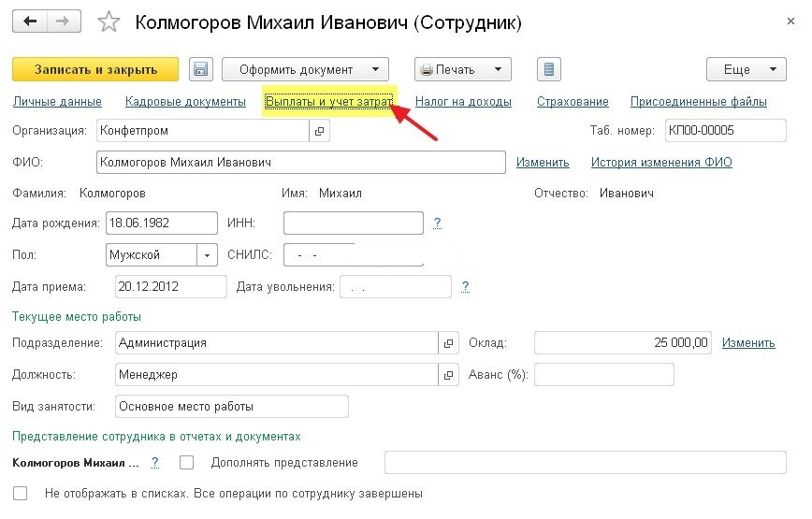Save the record with the floppy disk icon
The image size is (812, 519).
tap(201, 69)
